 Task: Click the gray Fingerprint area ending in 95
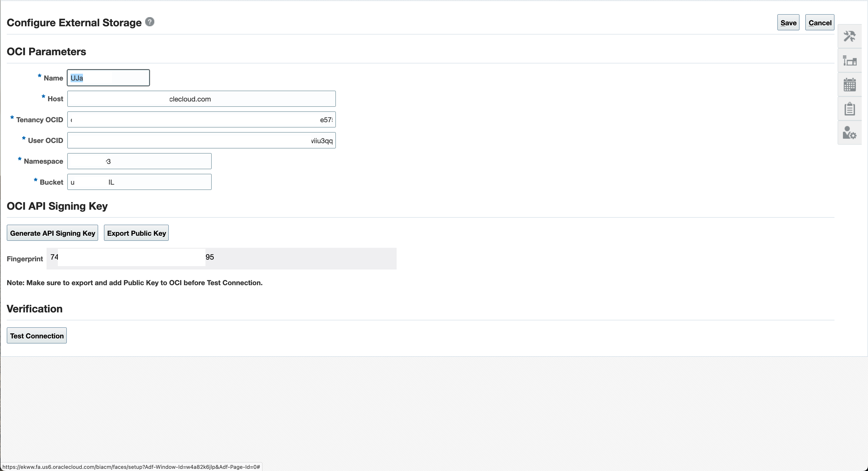click(x=300, y=258)
